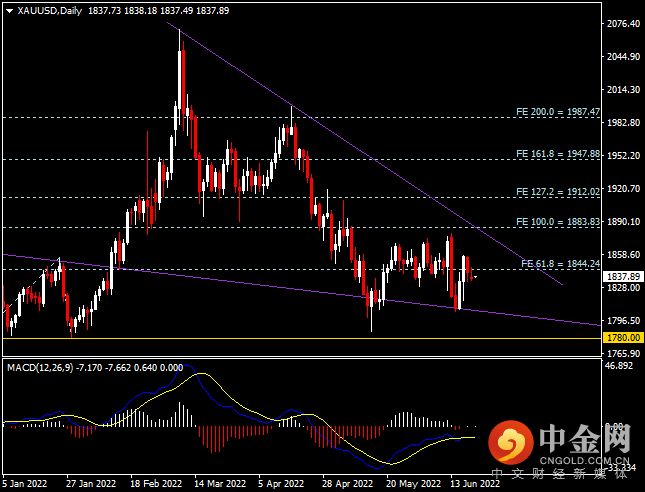Click the 20 May 2022 date label
The height and width of the screenshot is (492, 645).
click(413, 483)
